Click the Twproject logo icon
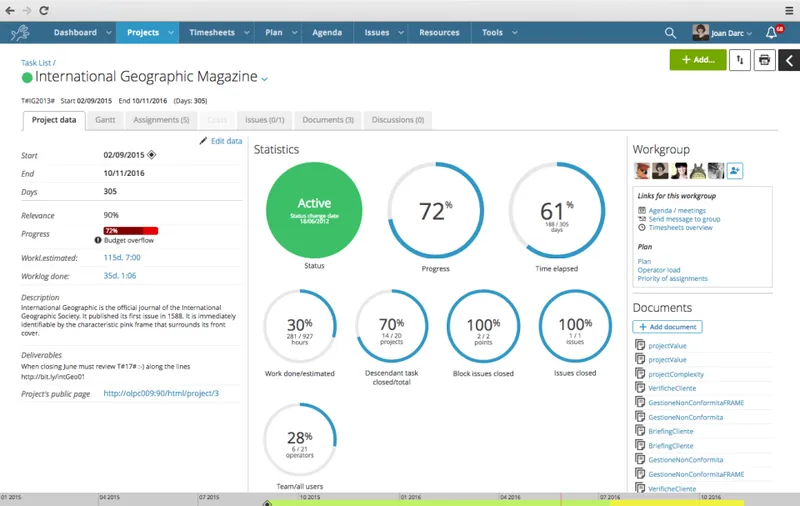The height and width of the screenshot is (506, 800). 20,33
